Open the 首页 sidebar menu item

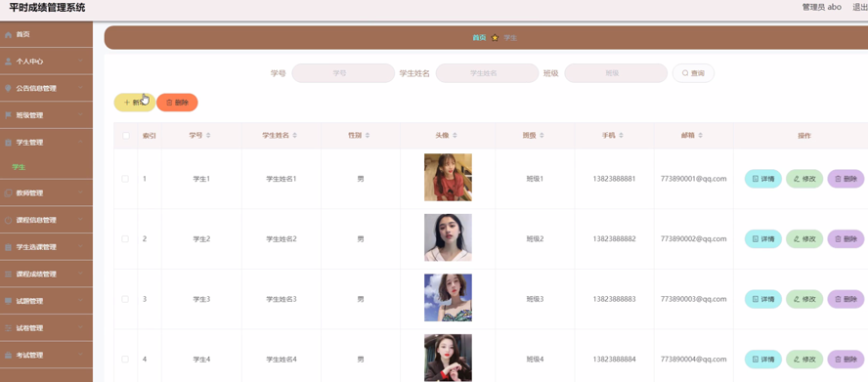(46, 34)
